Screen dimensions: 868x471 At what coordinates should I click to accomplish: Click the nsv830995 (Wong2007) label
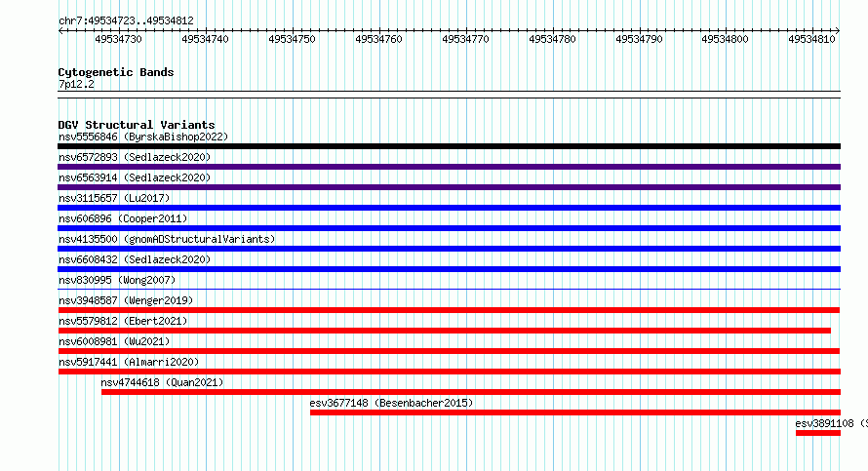tap(117, 280)
